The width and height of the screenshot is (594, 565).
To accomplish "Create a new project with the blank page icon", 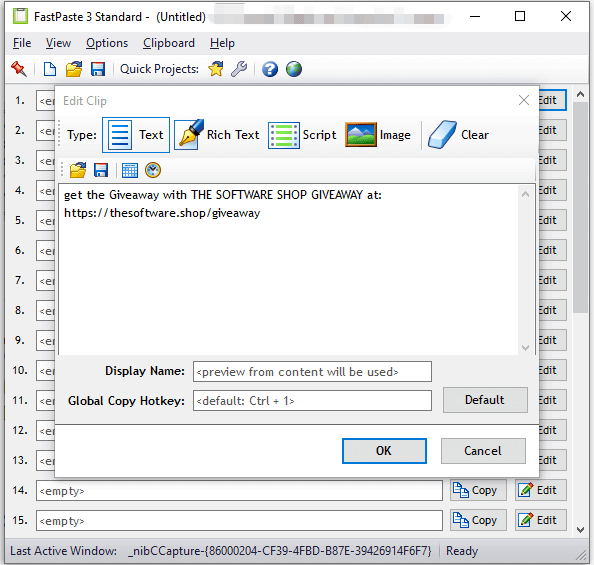I will coord(50,69).
